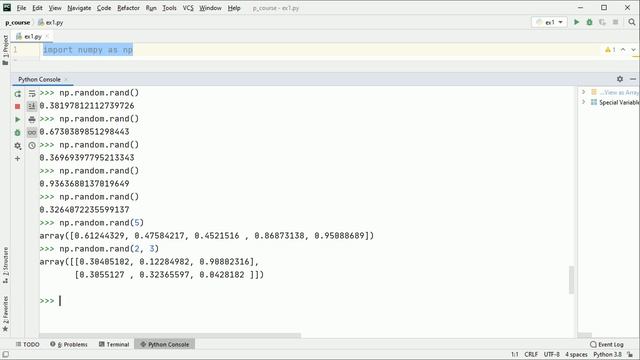
Task: Open the Refactor menu
Action: 128,8
